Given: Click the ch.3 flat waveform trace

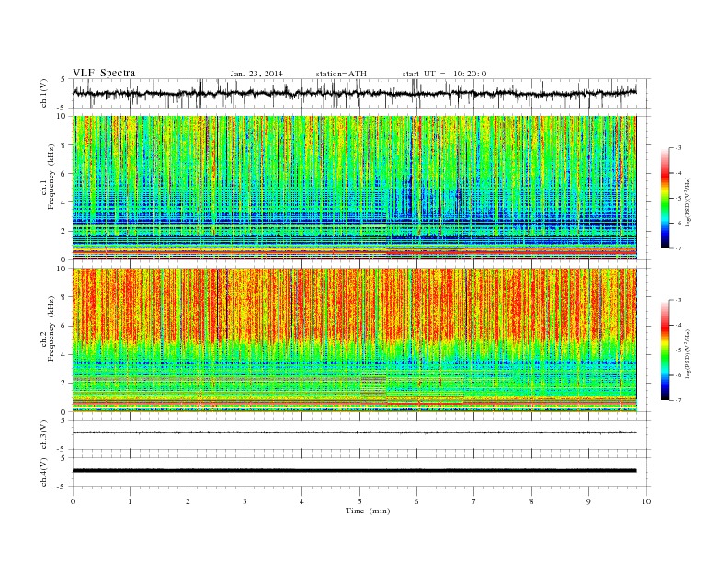Looking at the screenshot, I should (x=354, y=433).
